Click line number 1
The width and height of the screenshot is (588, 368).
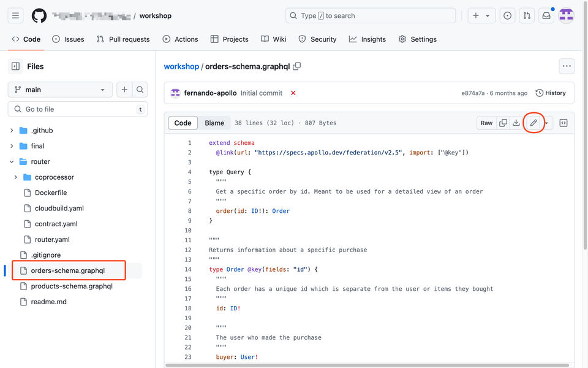189,143
